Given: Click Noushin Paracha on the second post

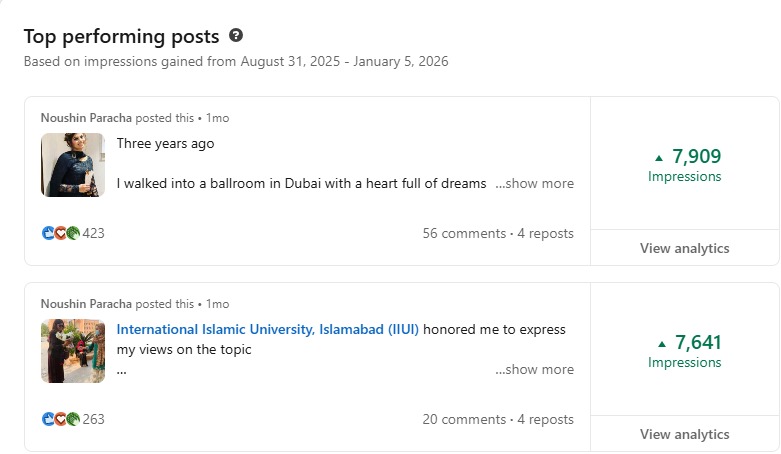Looking at the screenshot, I should pos(86,303).
